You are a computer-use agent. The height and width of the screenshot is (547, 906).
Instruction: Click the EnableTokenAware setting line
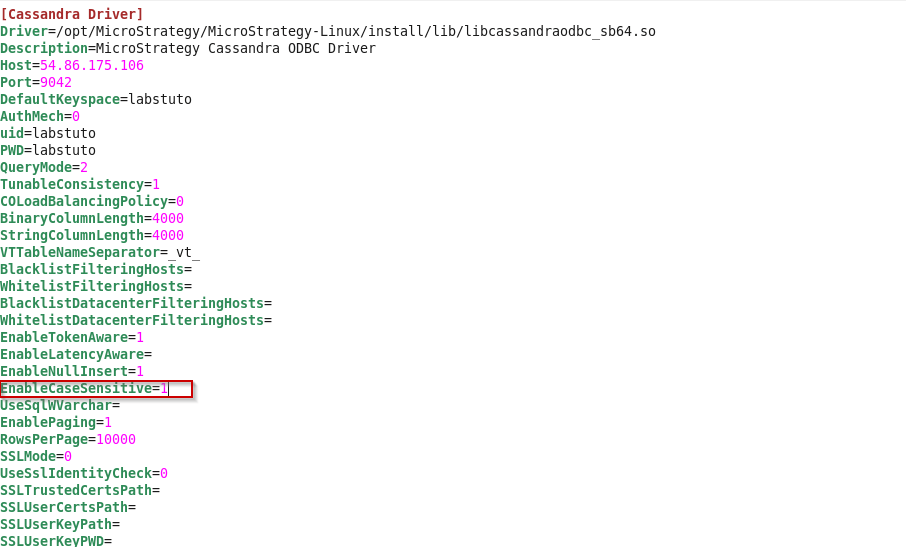pos(72,337)
